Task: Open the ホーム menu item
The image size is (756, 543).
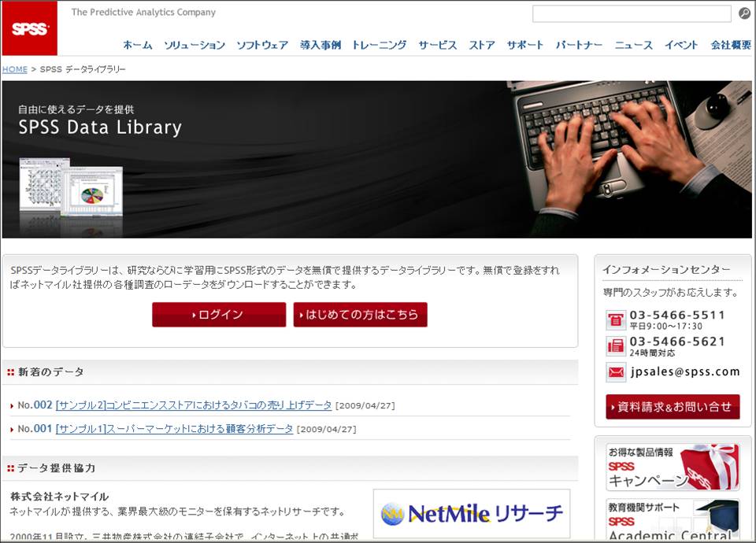Action: pyautogui.click(x=137, y=46)
